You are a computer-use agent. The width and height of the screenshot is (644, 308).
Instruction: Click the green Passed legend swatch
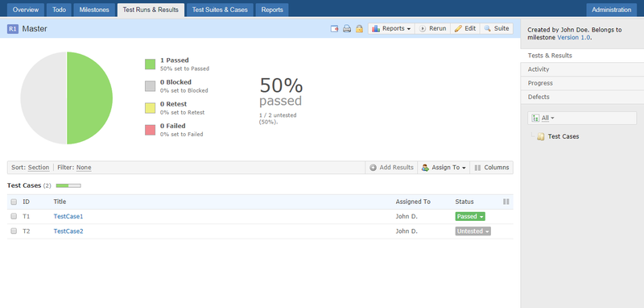[150, 65]
